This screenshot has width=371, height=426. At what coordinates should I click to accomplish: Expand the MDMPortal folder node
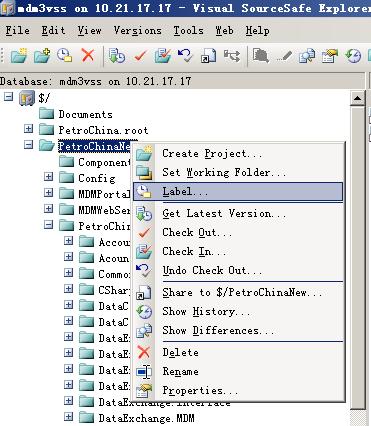(49, 193)
